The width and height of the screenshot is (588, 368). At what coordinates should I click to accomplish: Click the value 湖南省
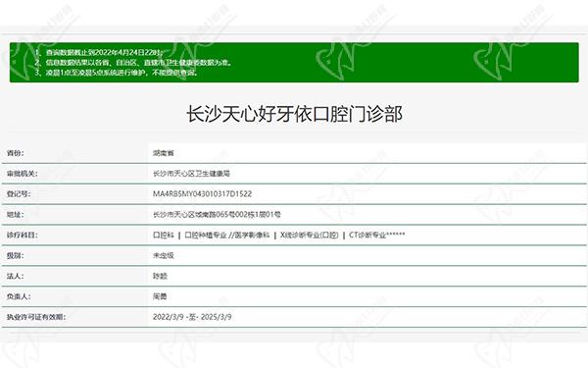(163, 153)
